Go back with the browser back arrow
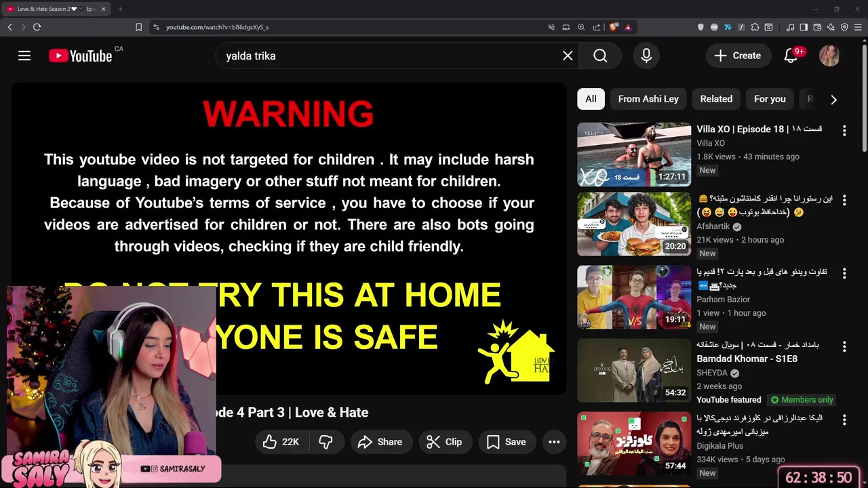868x488 pixels. (9, 27)
